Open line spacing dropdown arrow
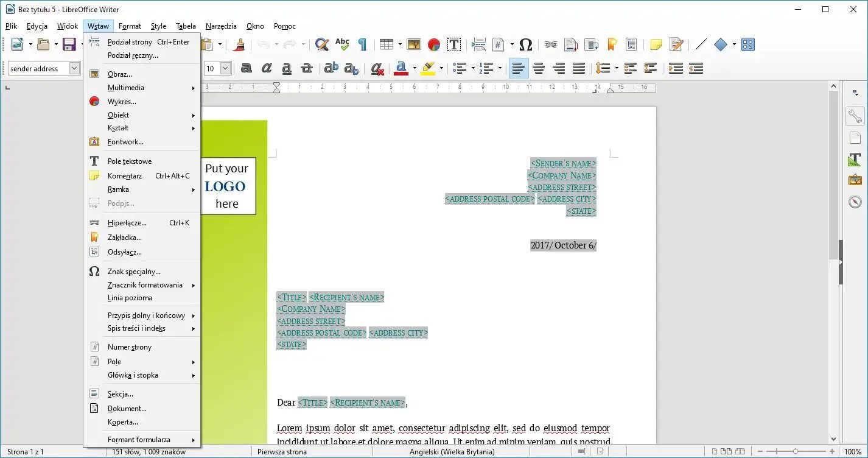Viewport: 868px width, 458px height. (x=616, y=68)
